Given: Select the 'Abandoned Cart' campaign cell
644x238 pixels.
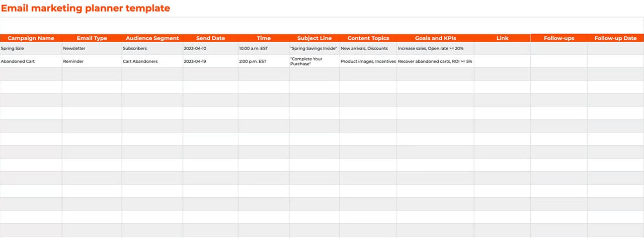Looking at the screenshot, I should 31,61.
